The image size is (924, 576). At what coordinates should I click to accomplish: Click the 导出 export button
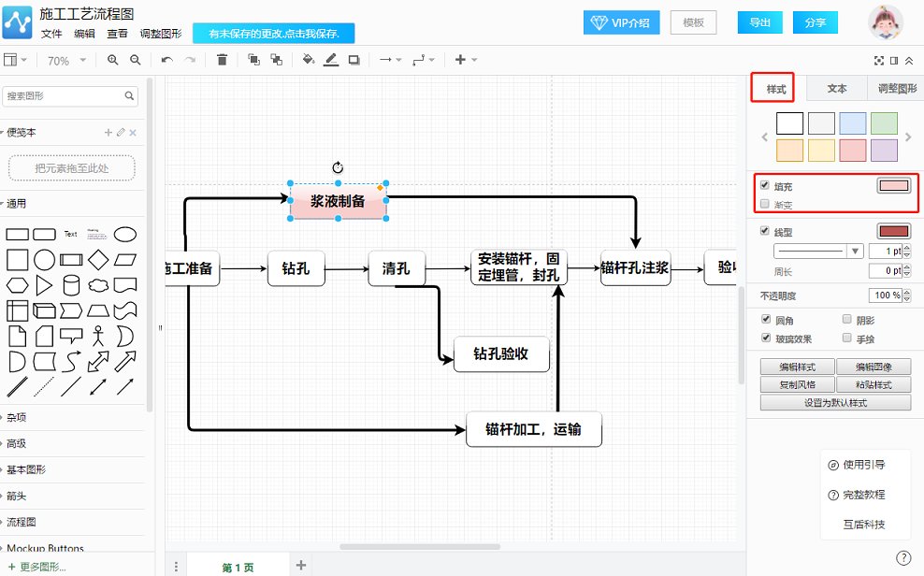pyautogui.click(x=759, y=22)
